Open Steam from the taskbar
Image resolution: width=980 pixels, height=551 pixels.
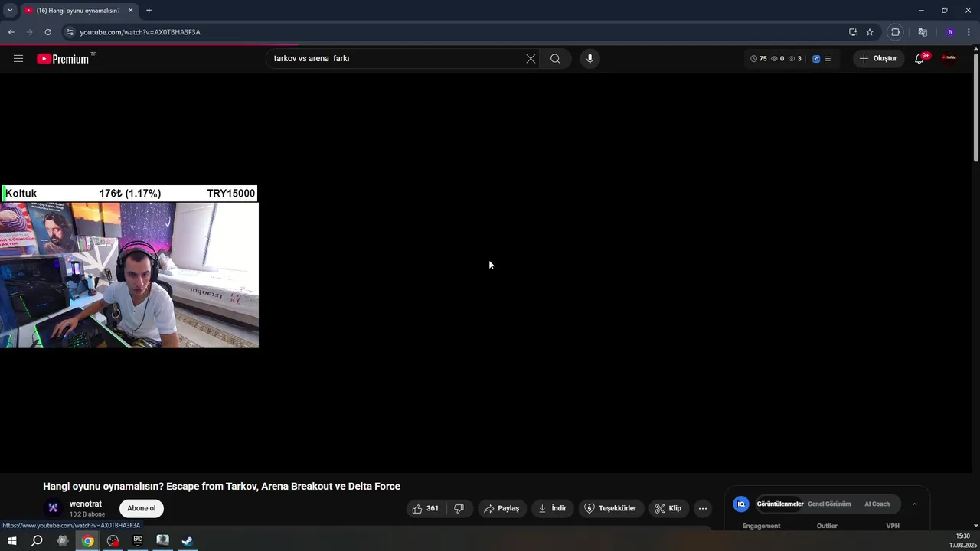coord(187,541)
